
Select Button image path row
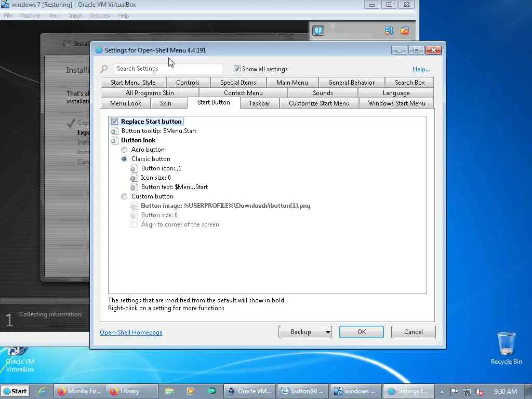[x=225, y=206]
